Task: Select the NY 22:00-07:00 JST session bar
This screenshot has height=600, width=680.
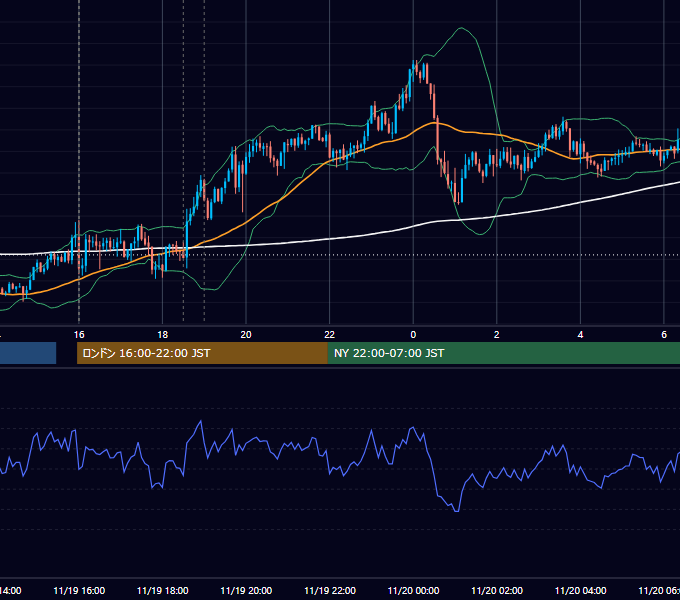Action: (503, 353)
